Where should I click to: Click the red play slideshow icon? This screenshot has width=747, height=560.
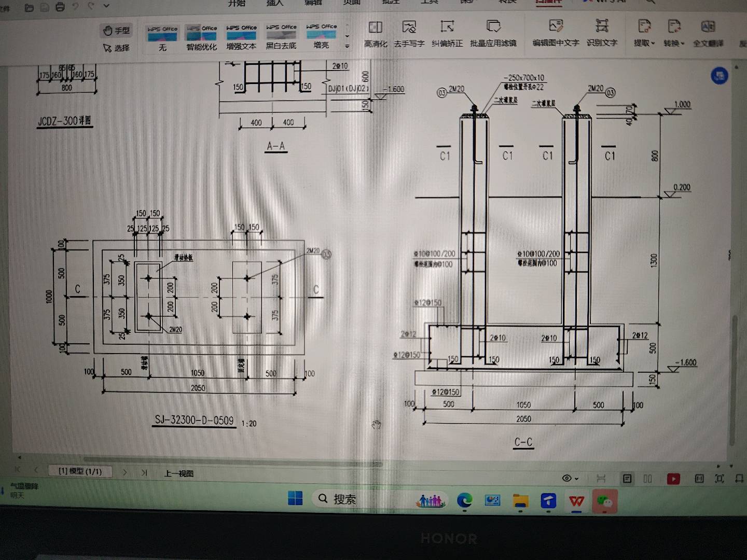pyautogui.click(x=673, y=479)
